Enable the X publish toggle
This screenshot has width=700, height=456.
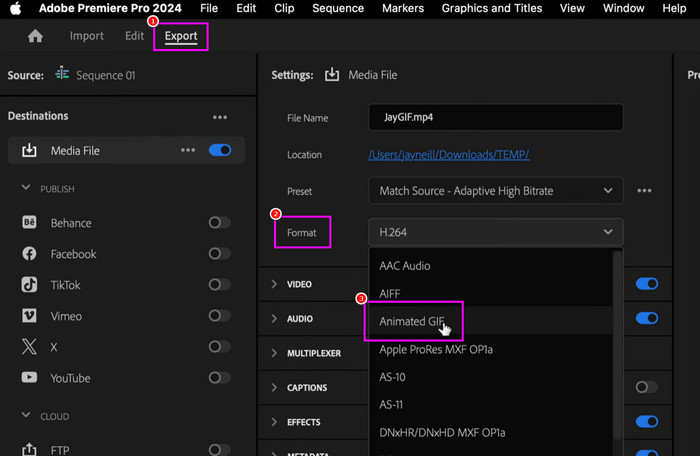220,347
